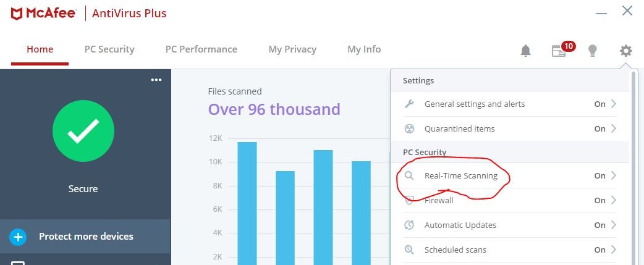This screenshot has height=265, width=644.
Task: Click the tallest first bar in chart
Action: coord(247,203)
